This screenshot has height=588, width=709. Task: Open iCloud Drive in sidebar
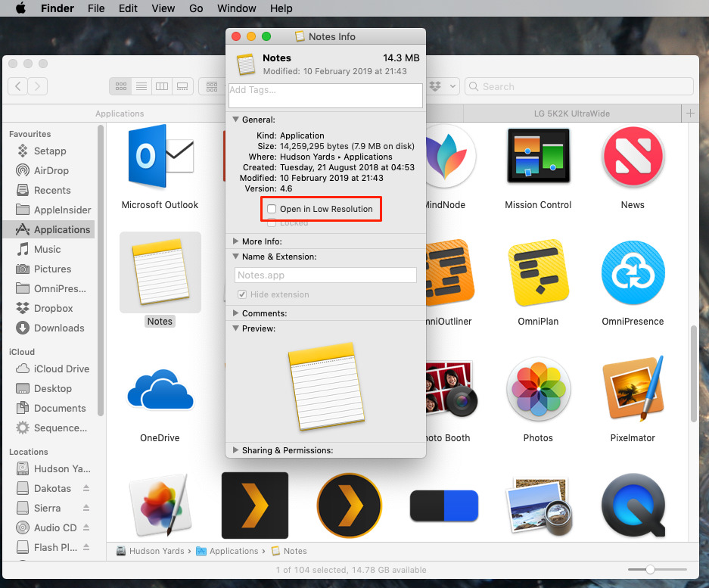tap(52, 369)
